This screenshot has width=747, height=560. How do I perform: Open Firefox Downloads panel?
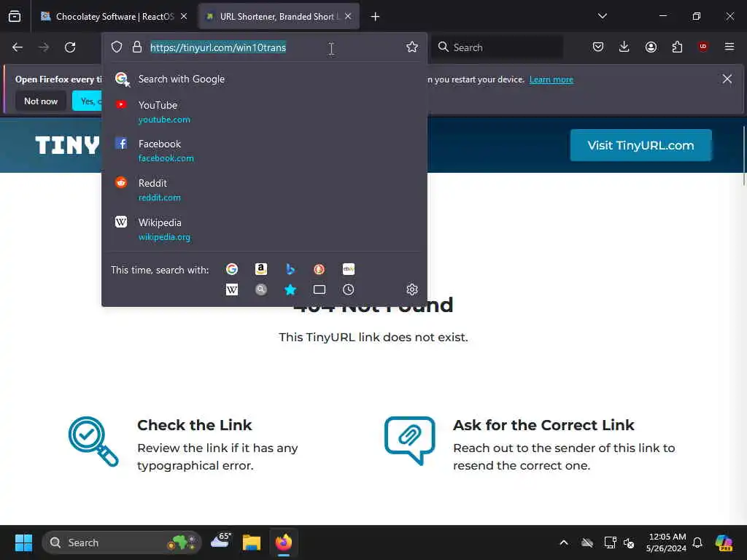coord(624,47)
